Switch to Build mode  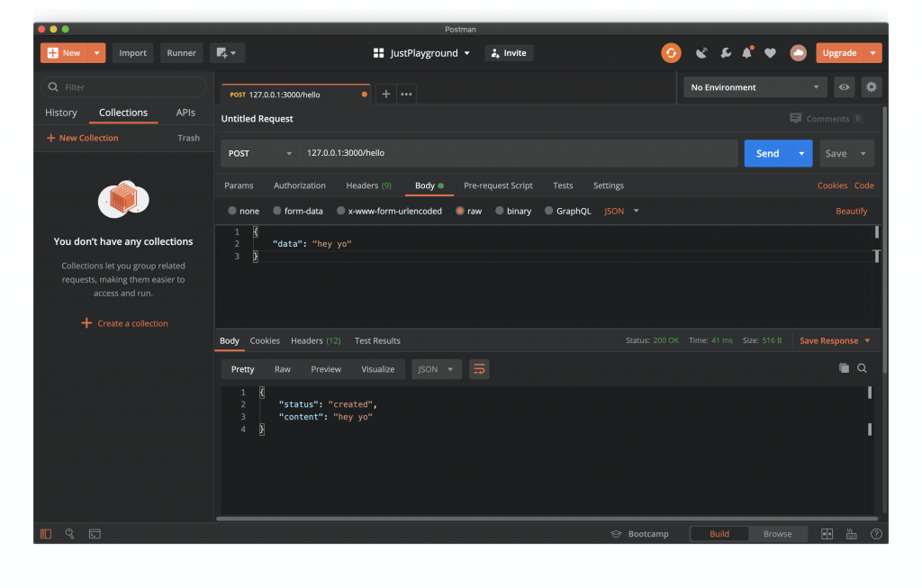[x=719, y=534]
